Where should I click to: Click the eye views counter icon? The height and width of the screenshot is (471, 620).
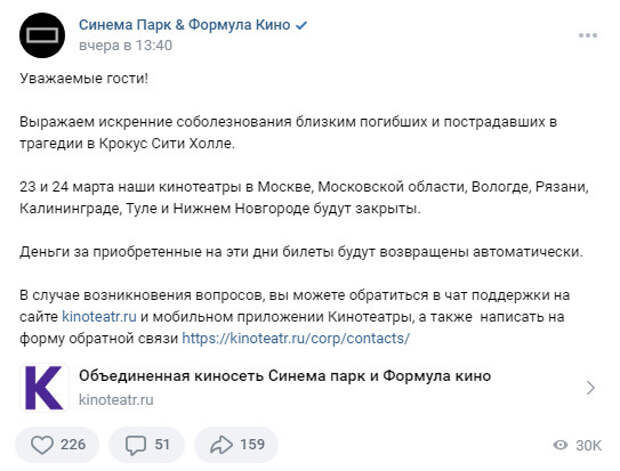pyautogui.click(x=560, y=445)
